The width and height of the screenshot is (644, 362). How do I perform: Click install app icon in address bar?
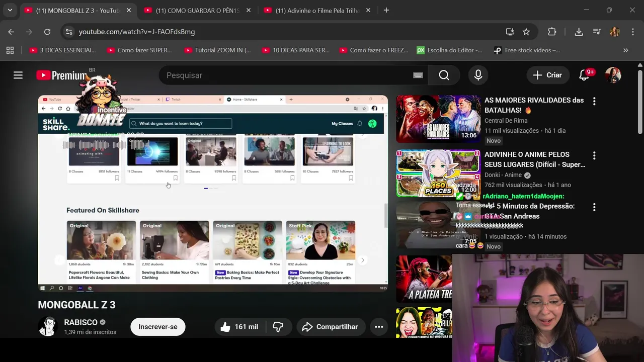(x=510, y=32)
